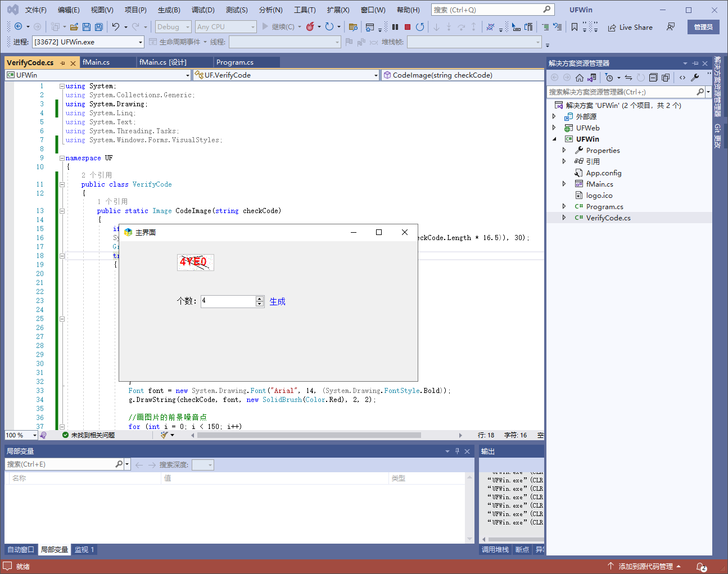Open the CodeImage member navigation dropdown
The height and width of the screenshot is (574, 728).
(462, 75)
